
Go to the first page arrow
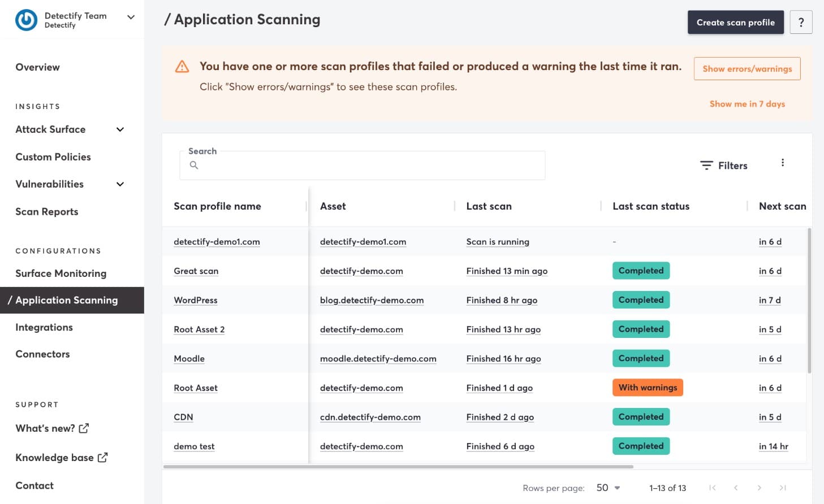[712, 488]
